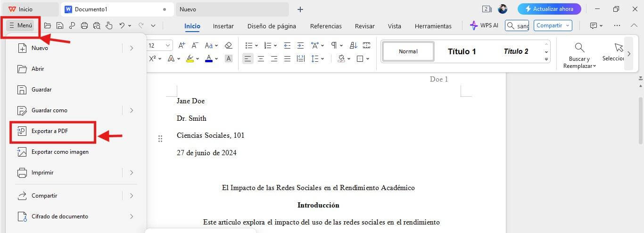This screenshot has height=233, width=644.
Task: Click the text effects outlined A icon
Action: (x=171, y=59)
